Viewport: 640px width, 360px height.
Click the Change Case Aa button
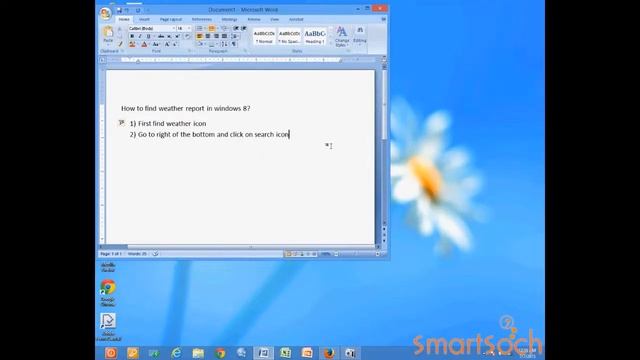[156, 44]
